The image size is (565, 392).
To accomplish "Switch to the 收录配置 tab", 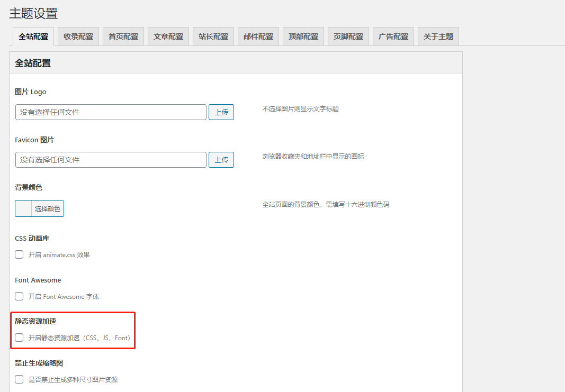I will point(78,36).
